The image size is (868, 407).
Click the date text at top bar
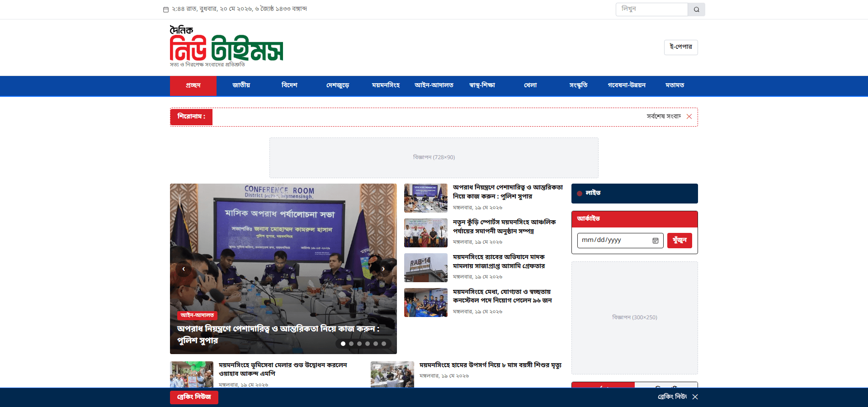[240, 9]
